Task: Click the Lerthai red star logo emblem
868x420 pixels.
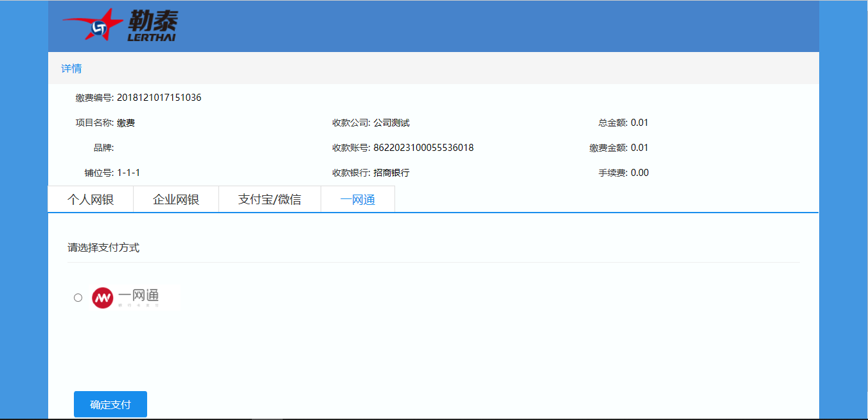Action: tap(95, 27)
